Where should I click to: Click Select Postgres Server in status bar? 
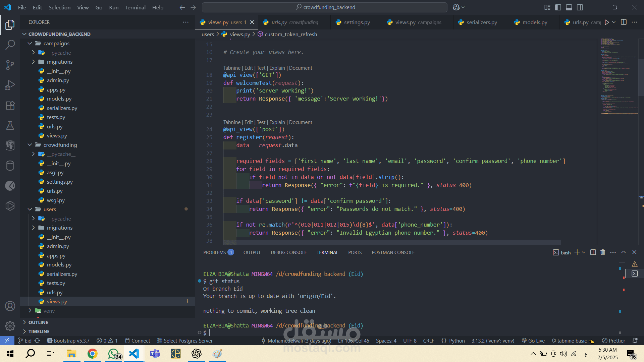click(185, 341)
